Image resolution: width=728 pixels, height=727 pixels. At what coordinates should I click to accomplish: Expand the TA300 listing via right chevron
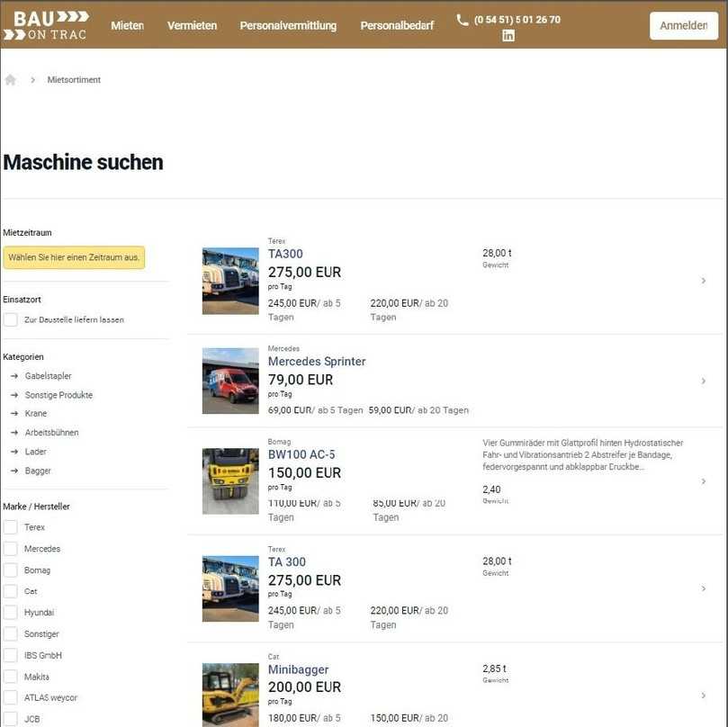(x=704, y=280)
